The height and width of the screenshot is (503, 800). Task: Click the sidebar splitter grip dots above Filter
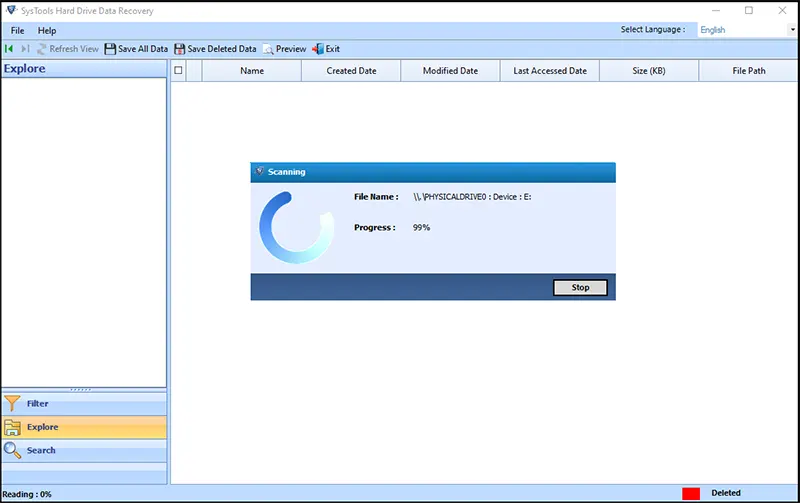click(81, 390)
